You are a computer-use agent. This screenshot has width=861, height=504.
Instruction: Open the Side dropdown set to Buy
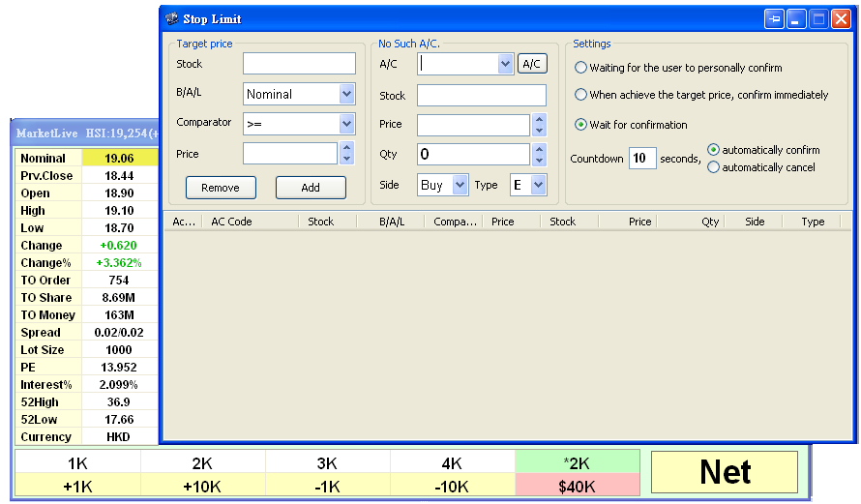(460, 185)
